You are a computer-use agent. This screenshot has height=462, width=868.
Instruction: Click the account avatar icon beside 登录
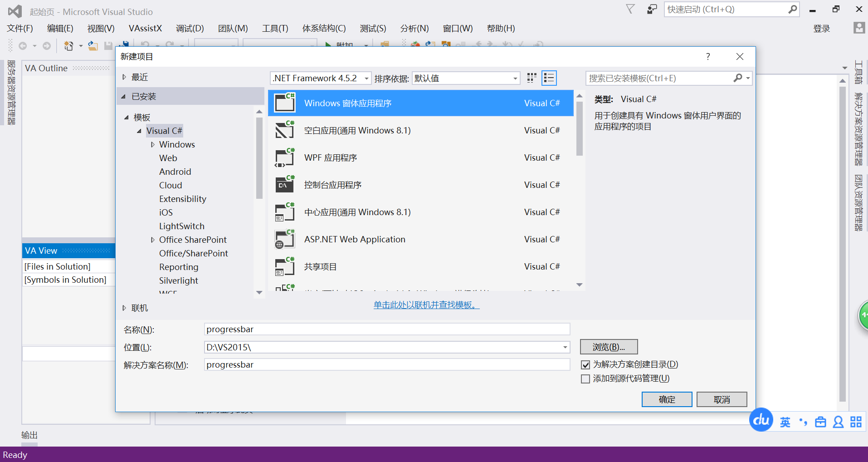tap(859, 28)
